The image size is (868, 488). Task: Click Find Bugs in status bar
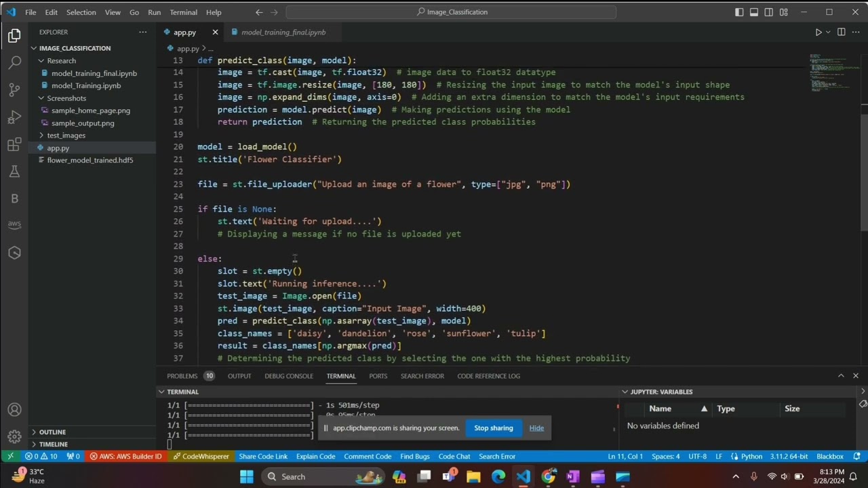[x=415, y=456]
